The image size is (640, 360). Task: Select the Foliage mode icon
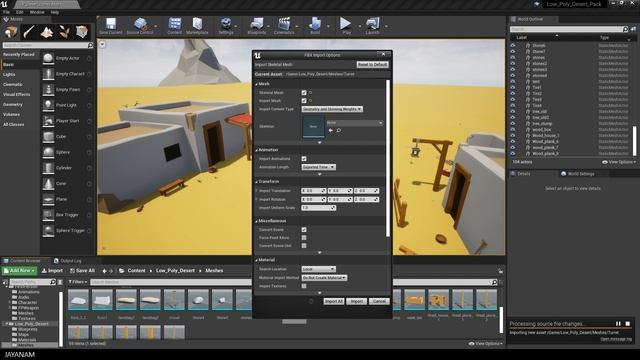tap(64, 32)
